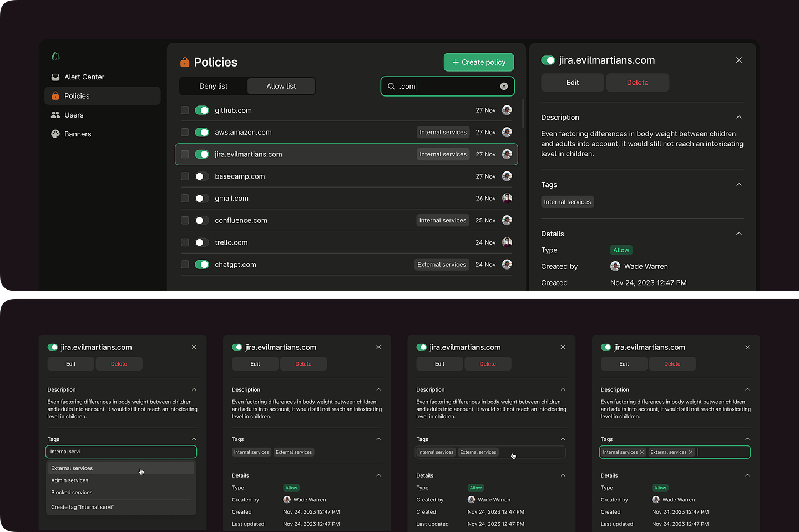Click the Wade Warren avatar in large detail panel

(x=615, y=266)
